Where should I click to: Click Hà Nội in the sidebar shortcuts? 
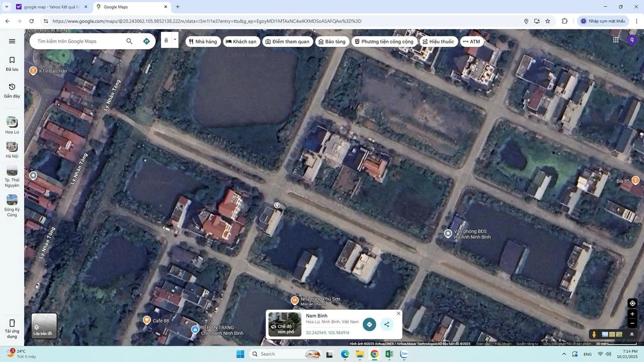[12, 150]
